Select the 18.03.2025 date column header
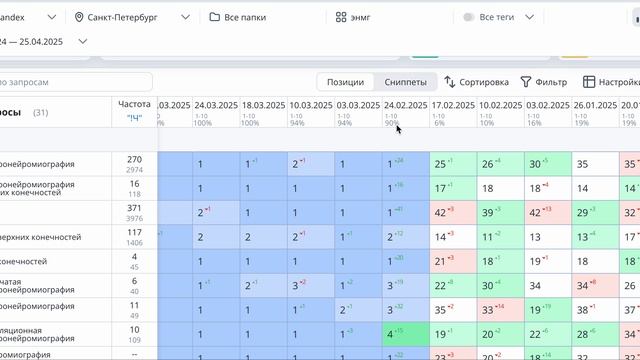 coord(263,105)
